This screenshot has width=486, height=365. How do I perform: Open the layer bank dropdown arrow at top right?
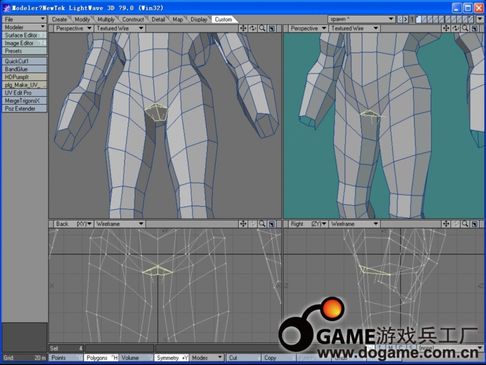coord(480,19)
